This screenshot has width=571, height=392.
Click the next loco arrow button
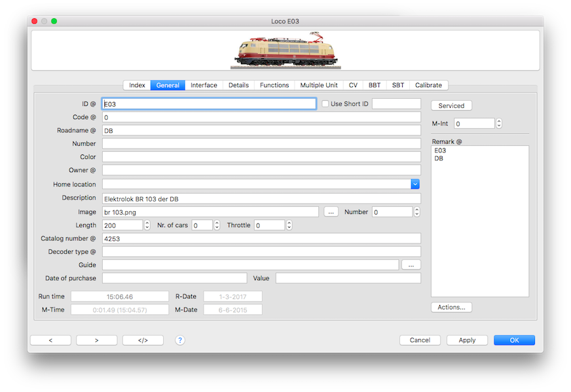(x=96, y=340)
